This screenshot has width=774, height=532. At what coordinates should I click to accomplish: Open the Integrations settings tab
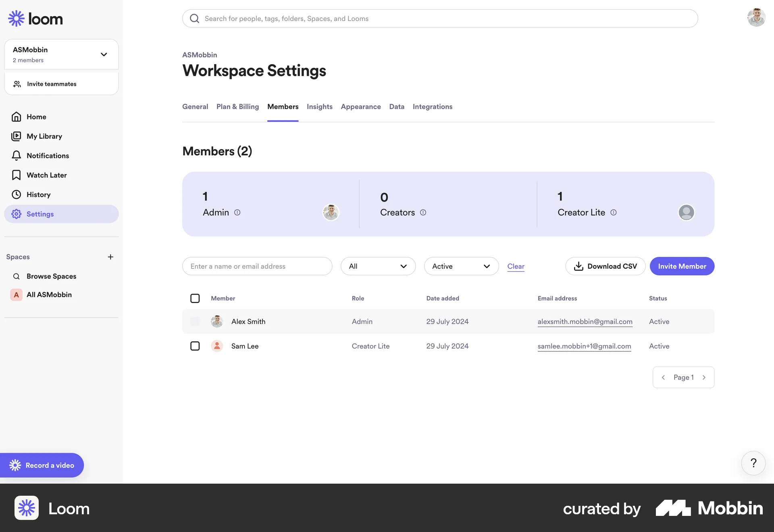point(432,106)
